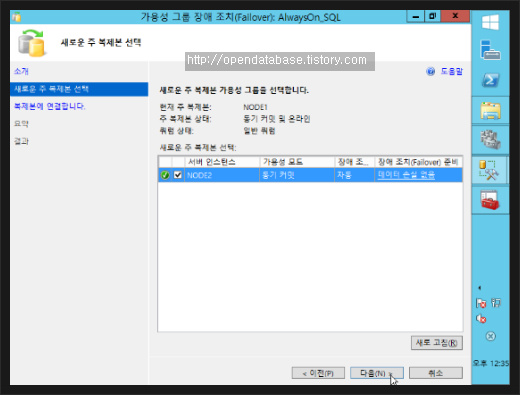Click the database failover header icon

[32, 43]
